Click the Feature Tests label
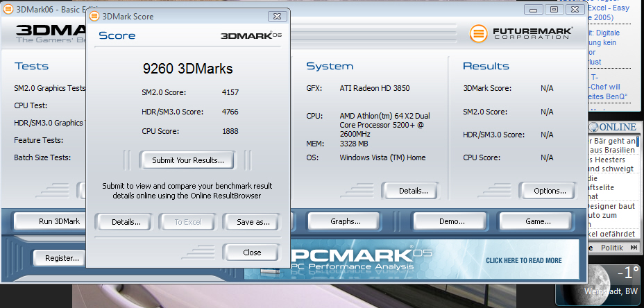Viewport: 644px width, 308px height. click(39, 140)
